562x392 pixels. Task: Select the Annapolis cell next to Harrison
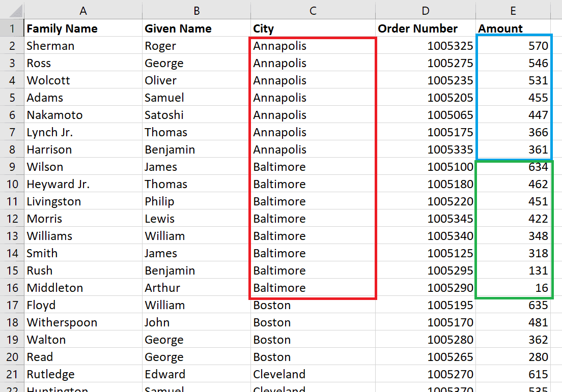point(312,149)
